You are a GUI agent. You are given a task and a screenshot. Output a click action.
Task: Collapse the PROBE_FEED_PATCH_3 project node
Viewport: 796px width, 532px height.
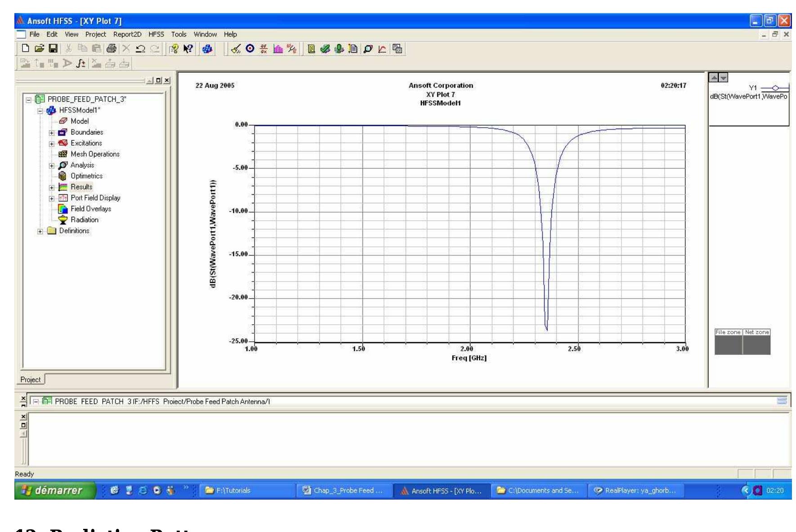point(28,99)
